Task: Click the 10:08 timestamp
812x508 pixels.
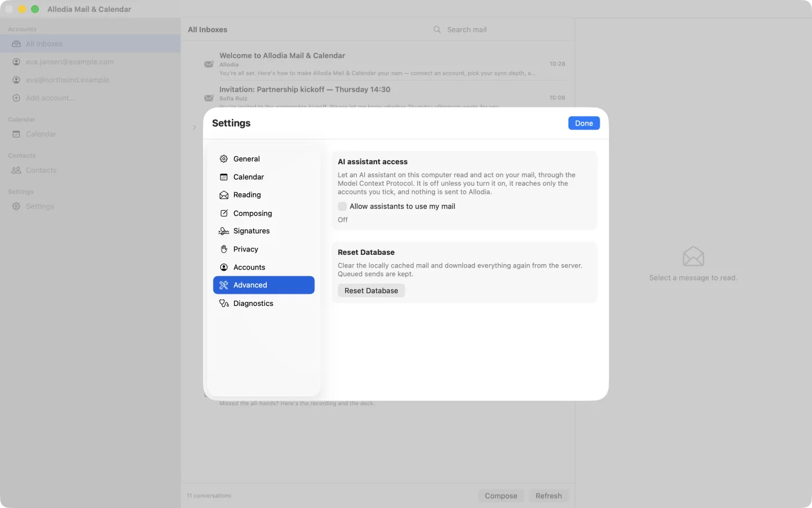Action: (x=557, y=98)
